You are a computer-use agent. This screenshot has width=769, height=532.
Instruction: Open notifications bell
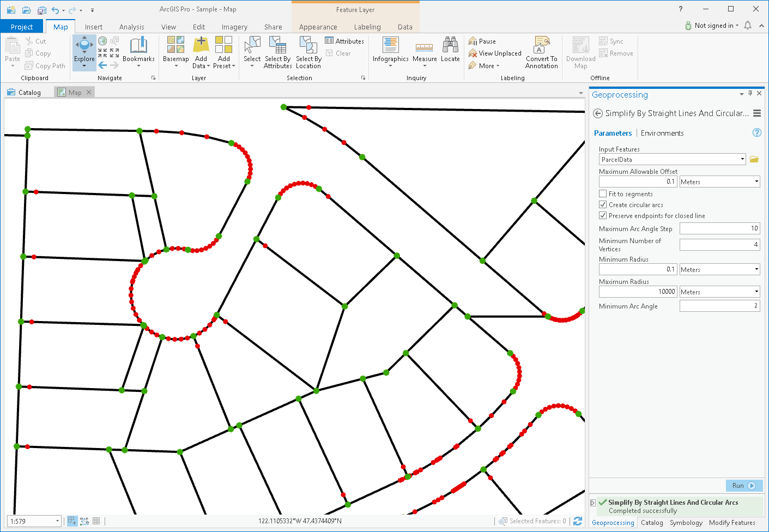click(748, 26)
